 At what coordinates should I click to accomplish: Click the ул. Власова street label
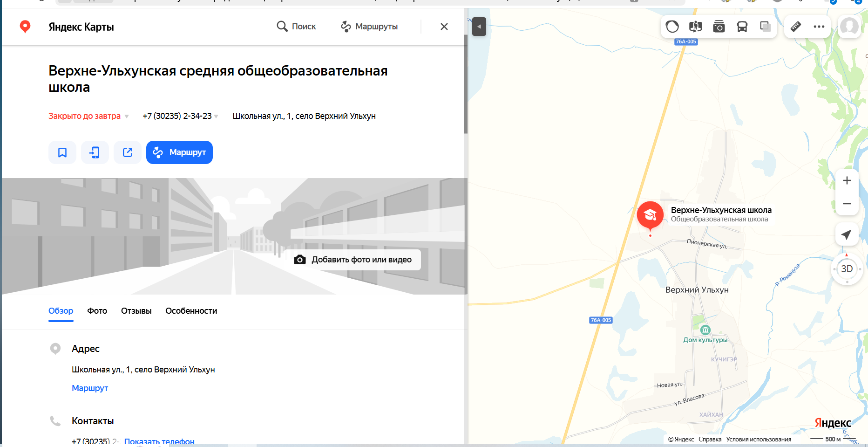[x=690, y=399]
